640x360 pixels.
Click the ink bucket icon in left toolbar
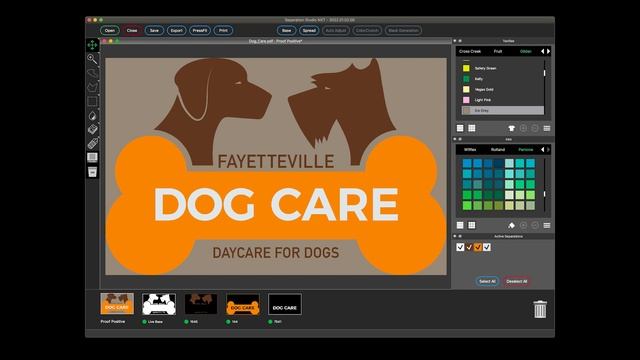(92, 172)
